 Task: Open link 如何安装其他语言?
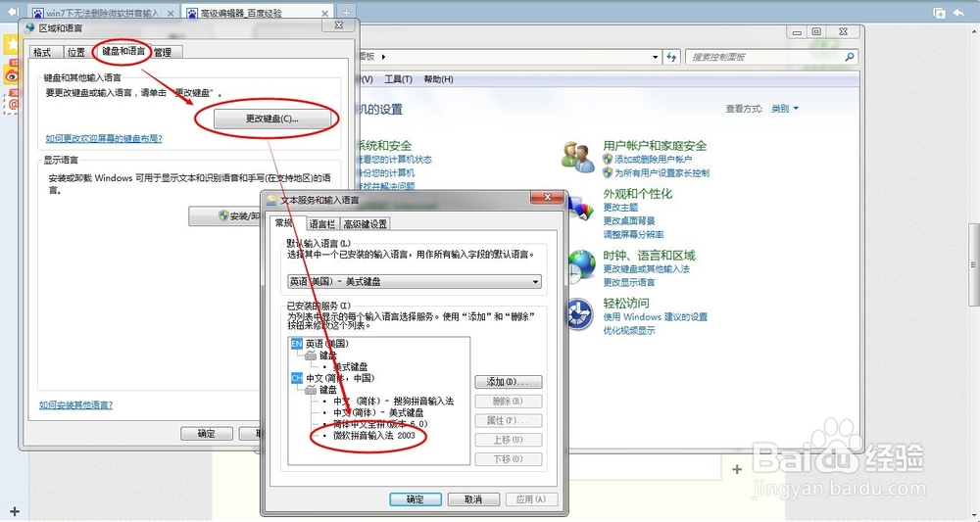(x=75, y=404)
